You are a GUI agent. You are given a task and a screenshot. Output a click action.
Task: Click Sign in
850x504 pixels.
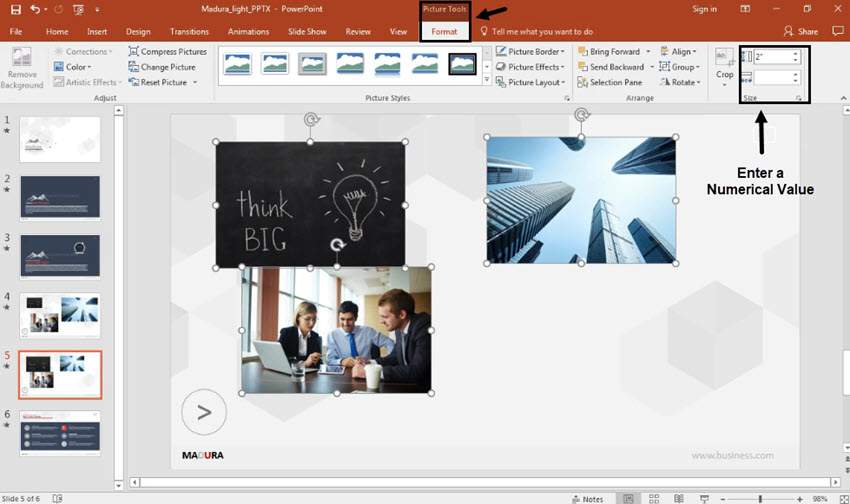(704, 9)
